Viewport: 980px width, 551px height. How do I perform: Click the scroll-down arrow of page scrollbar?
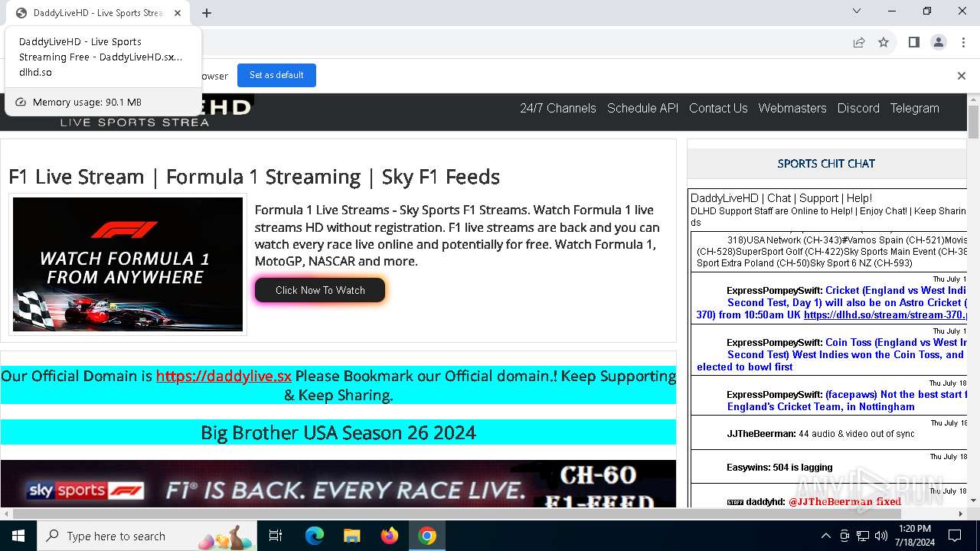click(x=973, y=501)
